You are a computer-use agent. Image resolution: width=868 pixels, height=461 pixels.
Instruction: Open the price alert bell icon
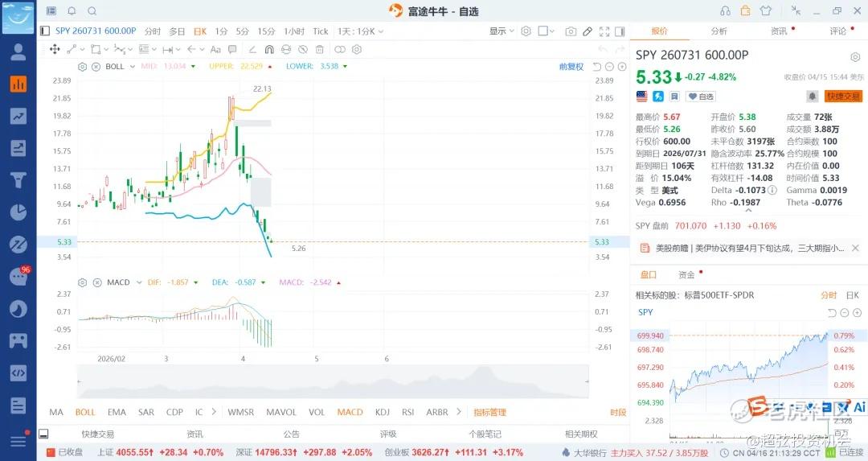pos(813,97)
